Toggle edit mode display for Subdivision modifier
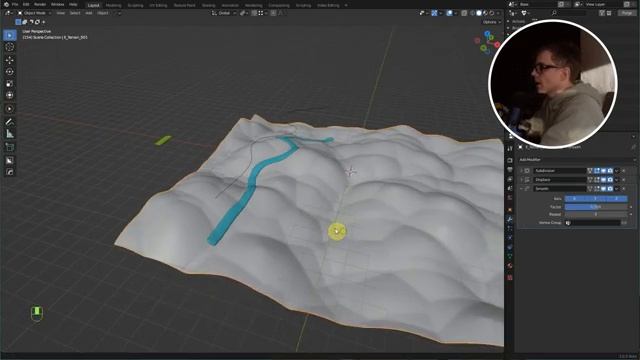 click(597, 171)
